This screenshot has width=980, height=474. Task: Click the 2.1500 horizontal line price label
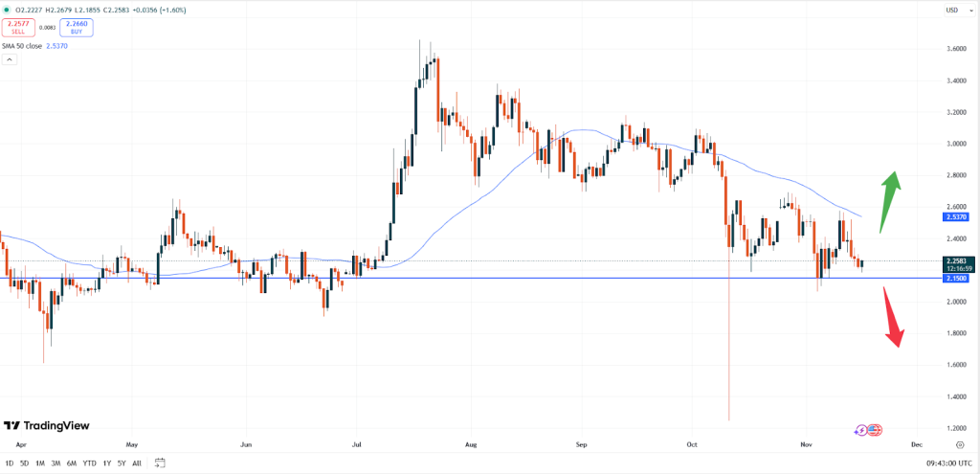coord(955,279)
